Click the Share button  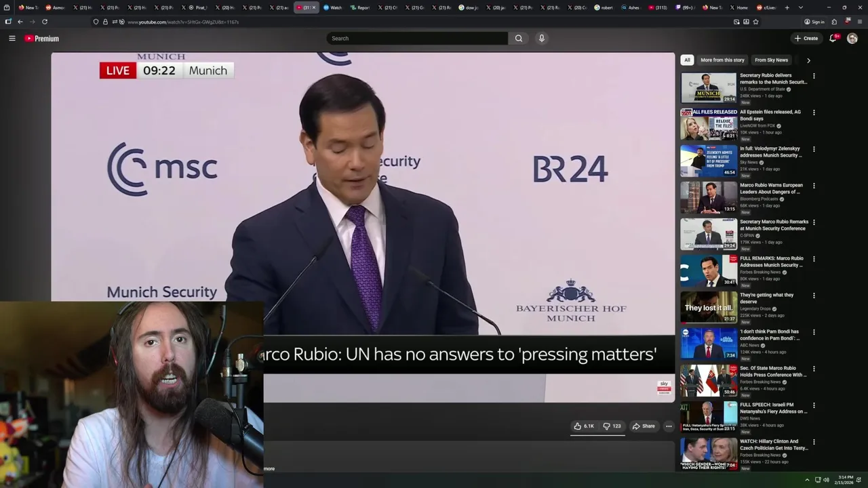644,426
